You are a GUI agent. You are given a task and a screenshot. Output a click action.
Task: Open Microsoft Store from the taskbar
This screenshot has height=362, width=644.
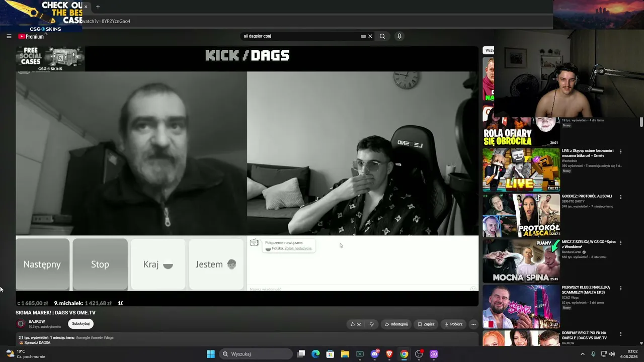point(330,354)
